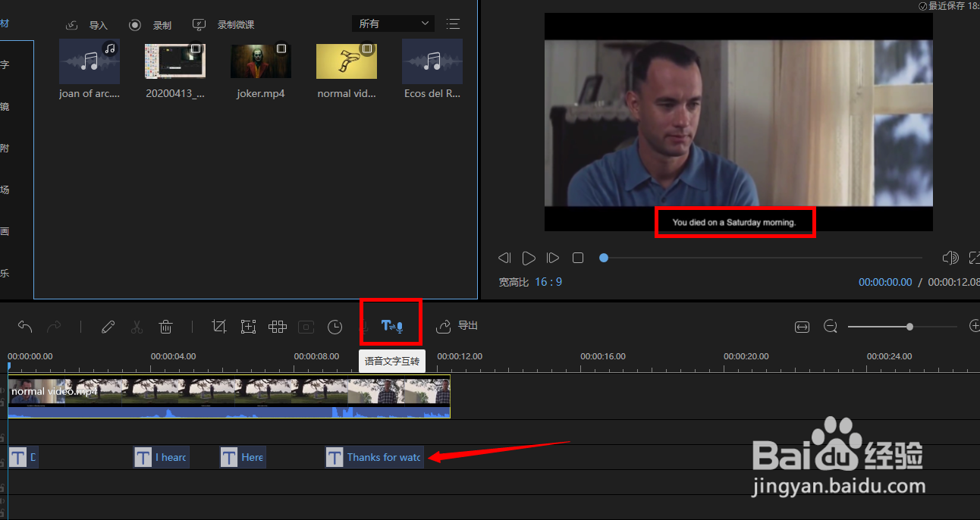Click the timeline ruler at 00:00:20.00
The height and width of the screenshot is (520, 980).
click(746, 356)
